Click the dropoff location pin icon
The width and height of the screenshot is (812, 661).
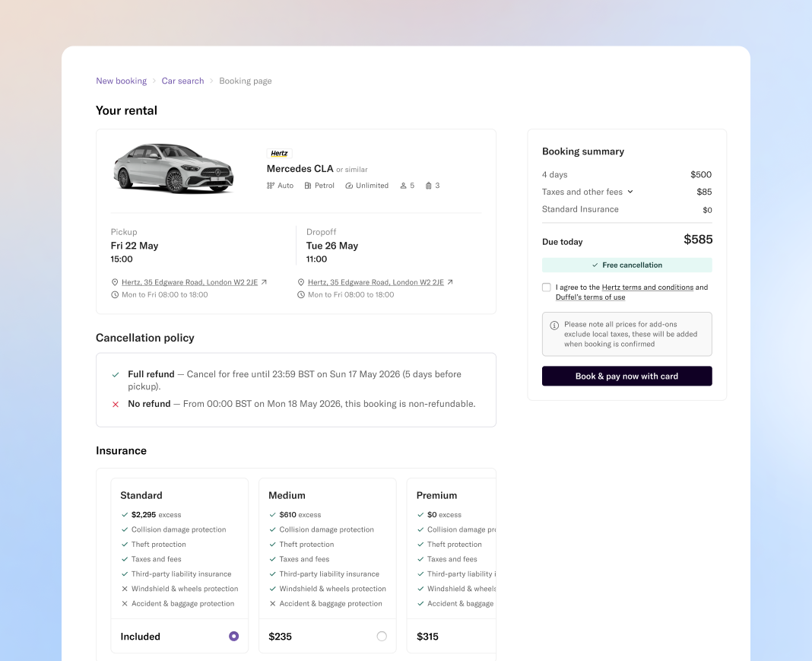coord(301,282)
